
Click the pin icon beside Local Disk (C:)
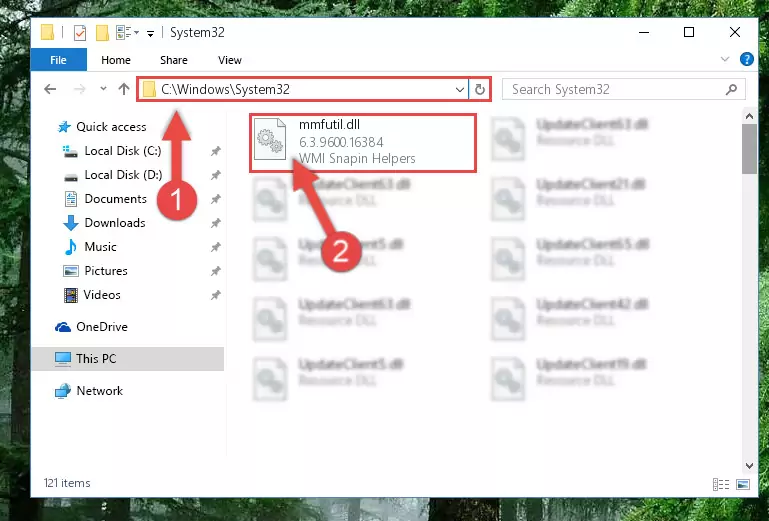[215, 151]
